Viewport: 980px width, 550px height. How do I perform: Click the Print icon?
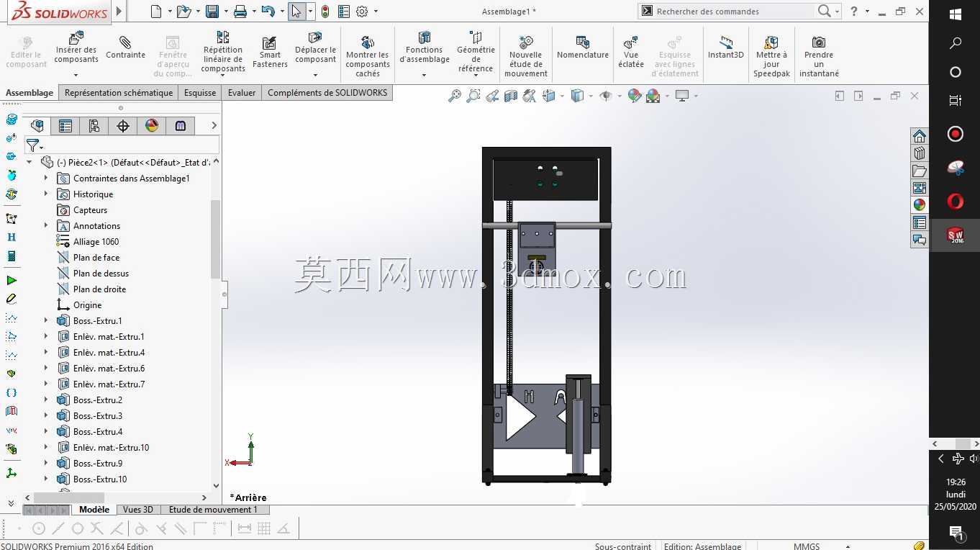240,12
